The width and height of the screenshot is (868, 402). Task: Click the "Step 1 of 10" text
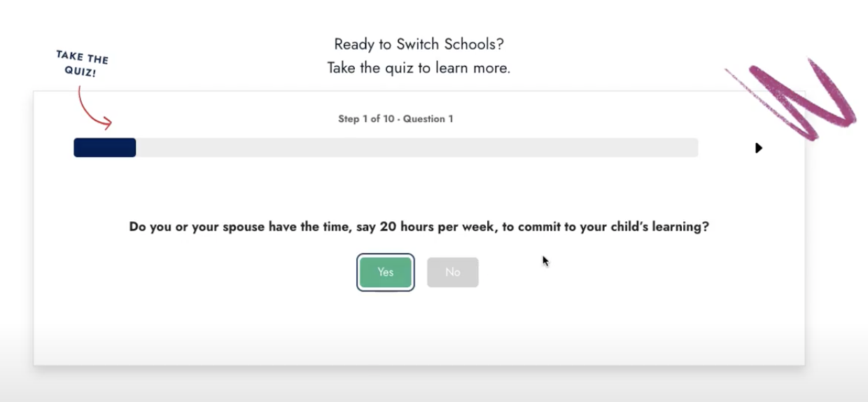[366, 119]
